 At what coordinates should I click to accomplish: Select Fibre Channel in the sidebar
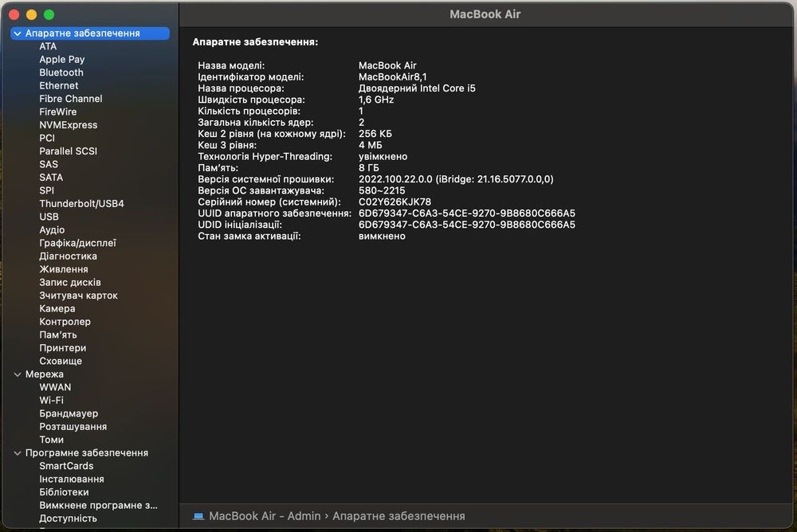[x=71, y=99]
